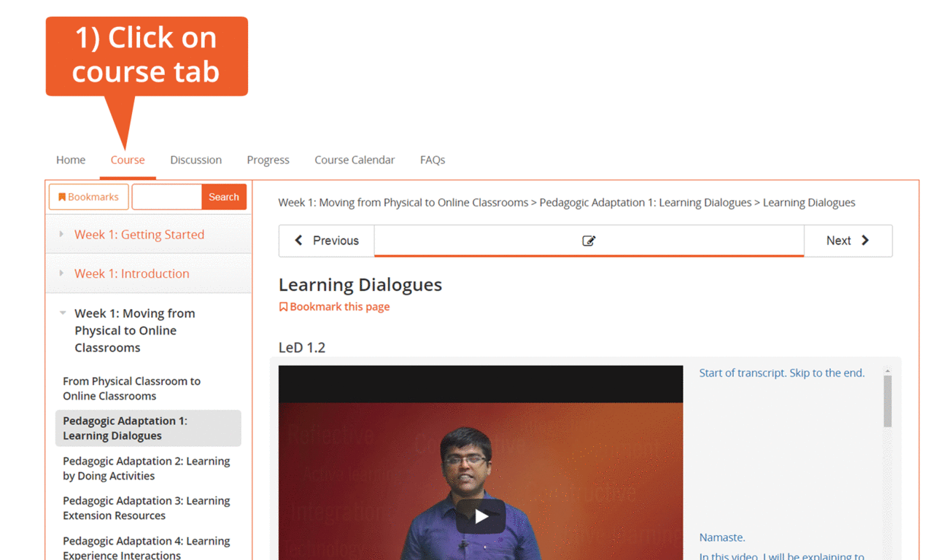
Task: Click the transcript scroll up arrow
Action: tap(888, 371)
